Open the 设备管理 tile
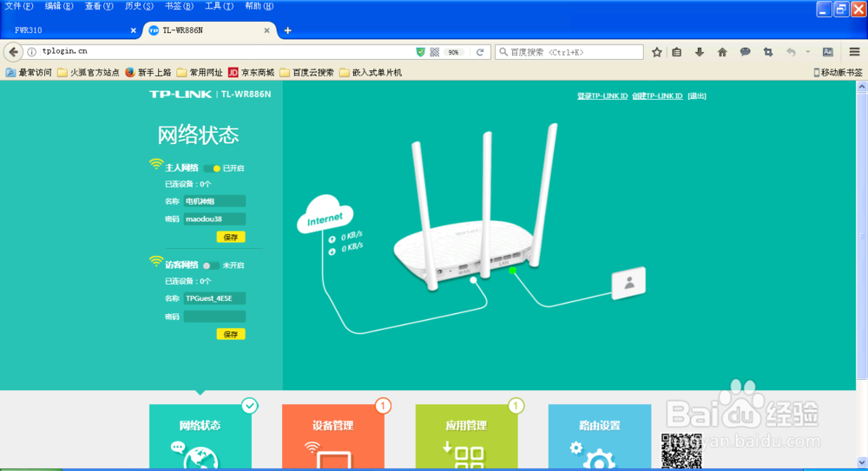The height and width of the screenshot is (471, 868). tap(333, 436)
